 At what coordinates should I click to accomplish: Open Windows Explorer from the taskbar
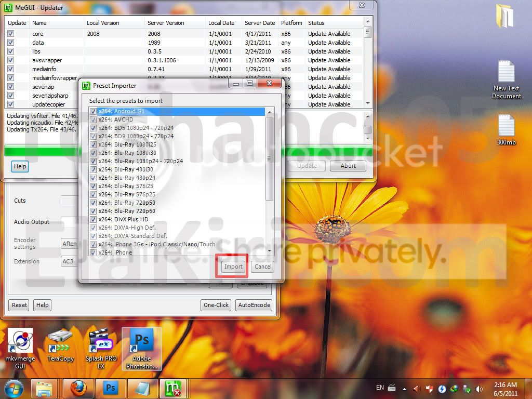pos(44,389)
